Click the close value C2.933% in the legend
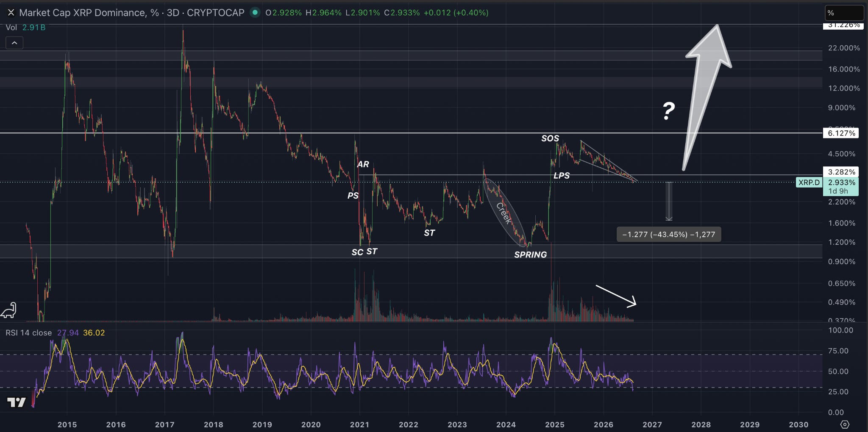 (402, 13)
